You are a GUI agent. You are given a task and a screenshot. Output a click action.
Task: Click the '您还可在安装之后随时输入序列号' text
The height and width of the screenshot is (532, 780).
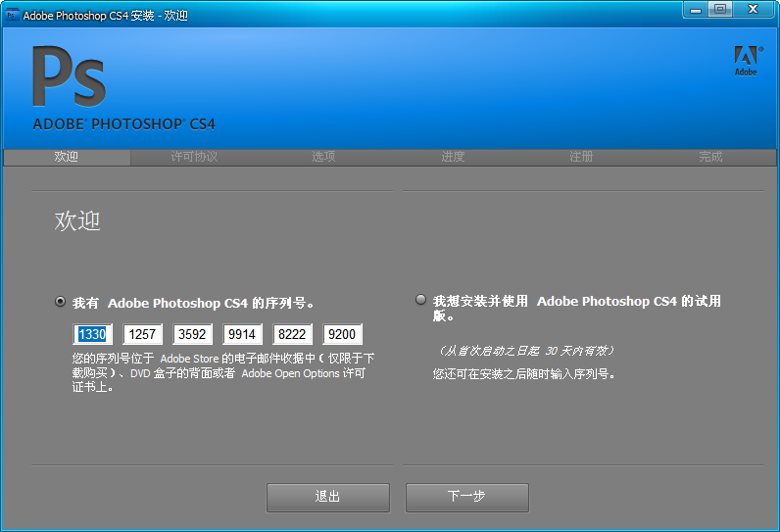click(x=524, y=374)
